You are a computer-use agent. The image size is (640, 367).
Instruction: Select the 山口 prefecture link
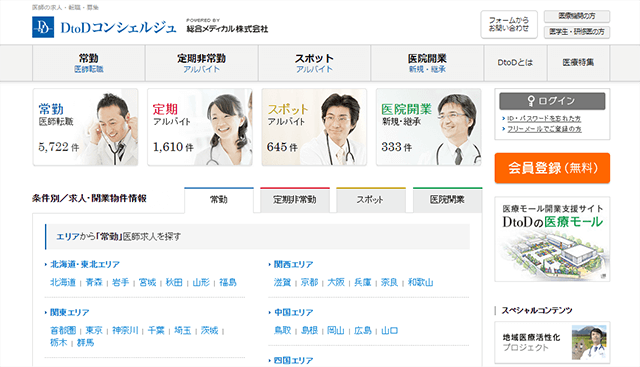click(x=389, y=330)
